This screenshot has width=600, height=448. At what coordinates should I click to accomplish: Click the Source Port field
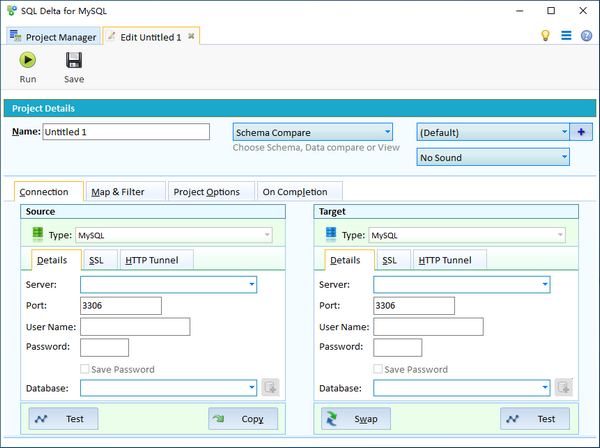121,305
